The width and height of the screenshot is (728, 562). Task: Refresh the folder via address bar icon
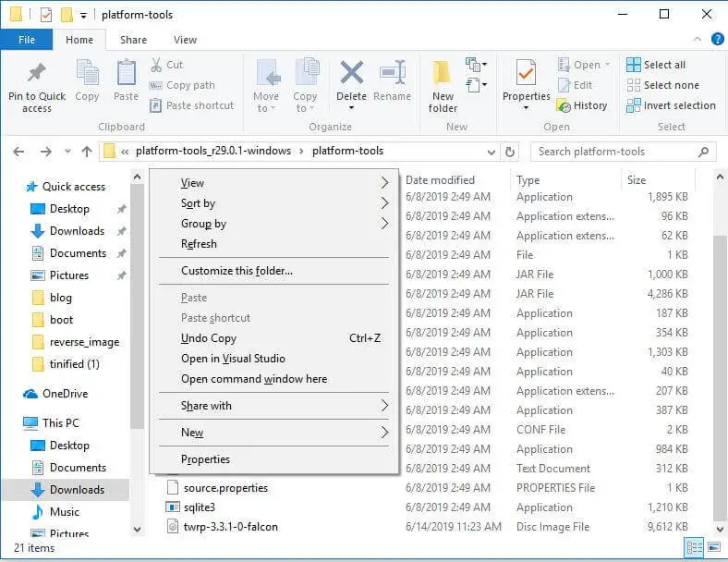coord(512,152)
